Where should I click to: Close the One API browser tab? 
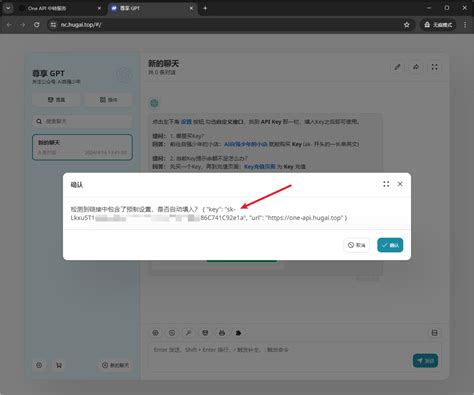(99, 8)
